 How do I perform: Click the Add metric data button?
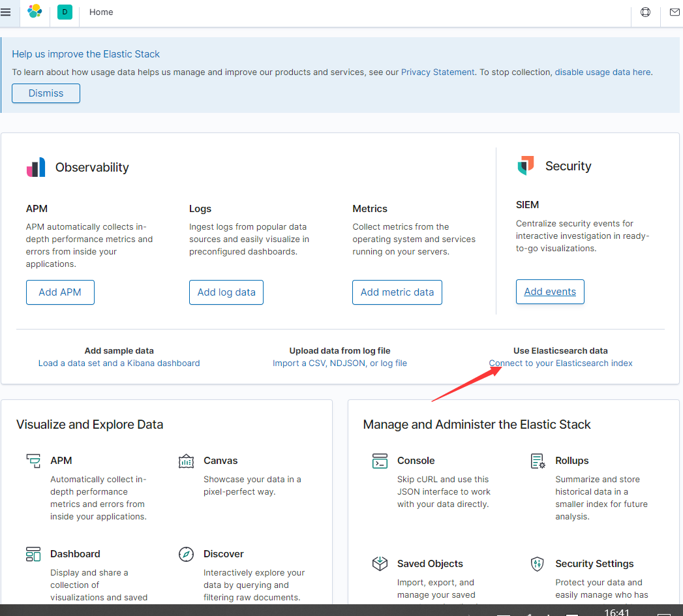point(397,292)
